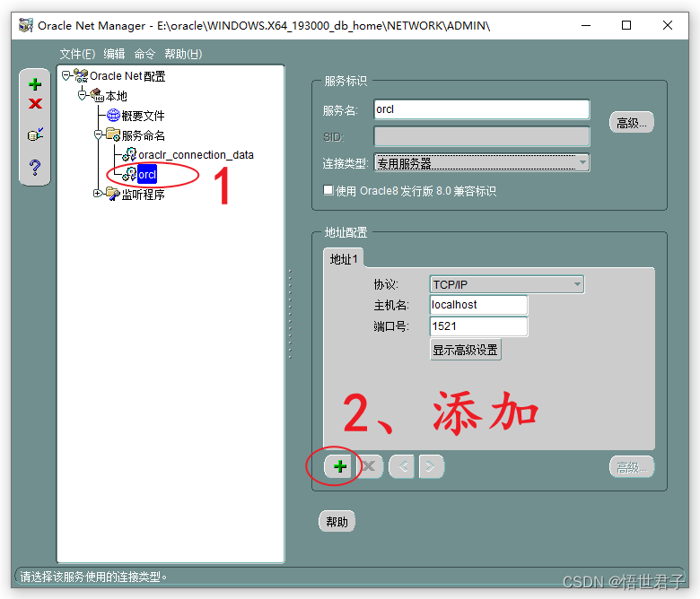Close the Oracle Net Manager window
This screenshot has width=700, height=599.
(x=668, y=25)
